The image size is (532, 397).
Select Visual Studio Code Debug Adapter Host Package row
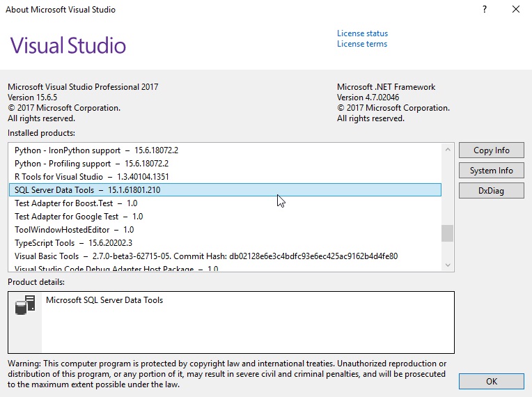coord(226,267)
